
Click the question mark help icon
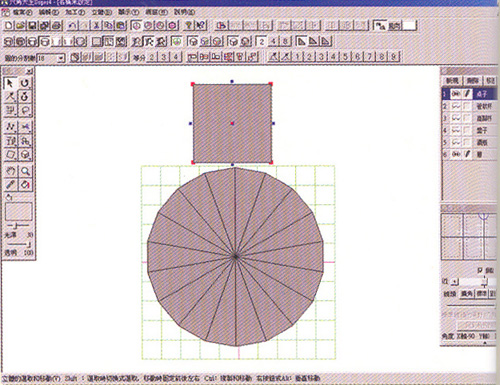188,25
